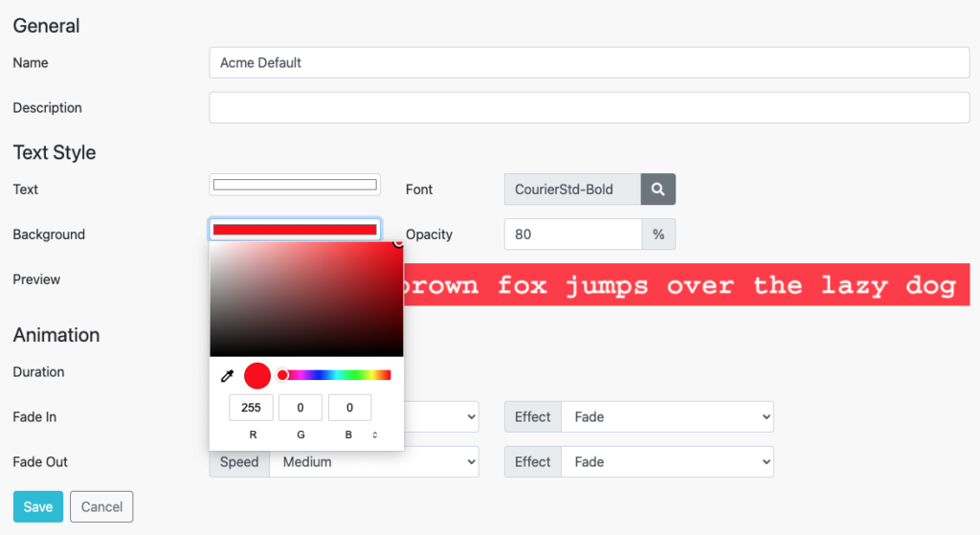Viewport: 980px width, 535px height.
Task: Click the Text Style heading
Action: (55, 152)
